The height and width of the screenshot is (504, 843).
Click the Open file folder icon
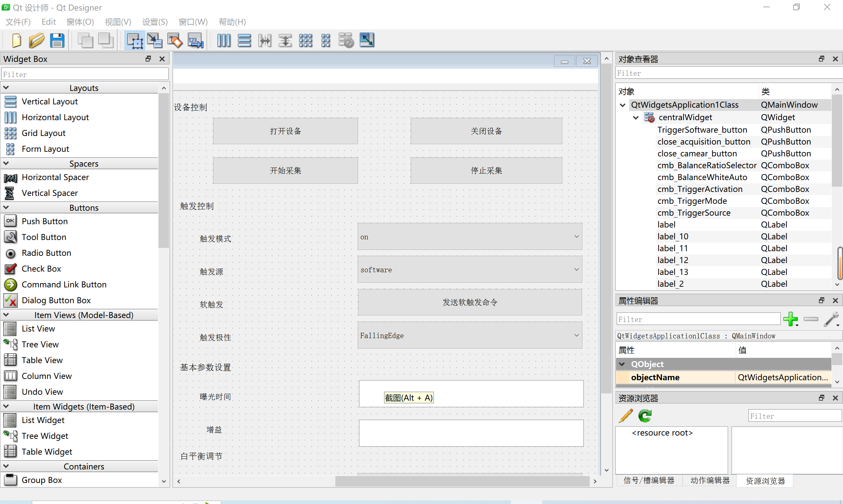(36, 40)
